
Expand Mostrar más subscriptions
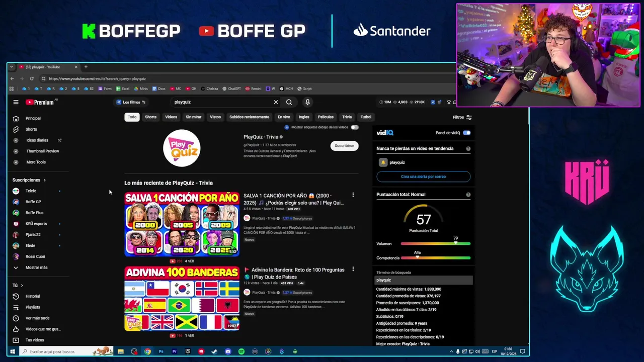(36, 267)
